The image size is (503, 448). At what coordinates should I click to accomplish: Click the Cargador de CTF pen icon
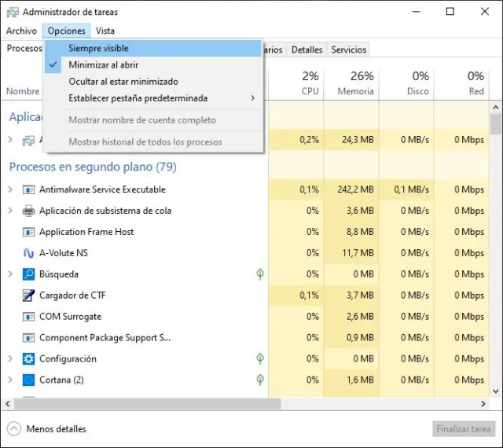(28, 296)
